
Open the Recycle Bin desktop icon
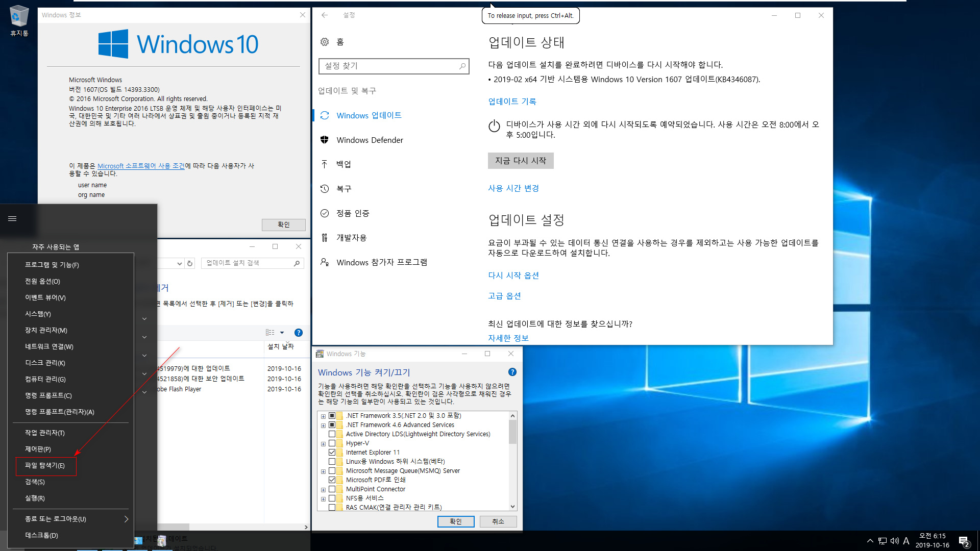[x=19, y=21]
